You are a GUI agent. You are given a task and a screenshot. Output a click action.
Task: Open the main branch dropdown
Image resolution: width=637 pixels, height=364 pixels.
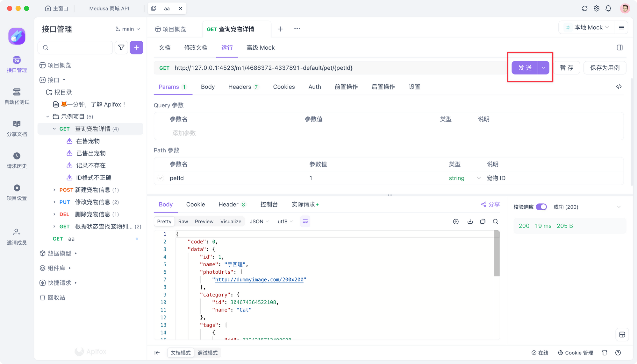click(x=128, y=29)
